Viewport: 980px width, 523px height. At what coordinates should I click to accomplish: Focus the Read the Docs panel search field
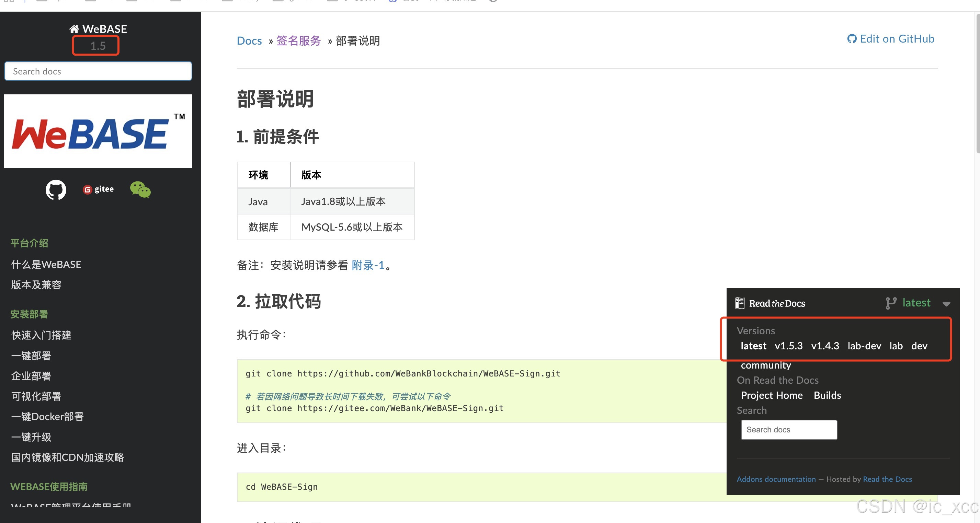coord(789,430)
